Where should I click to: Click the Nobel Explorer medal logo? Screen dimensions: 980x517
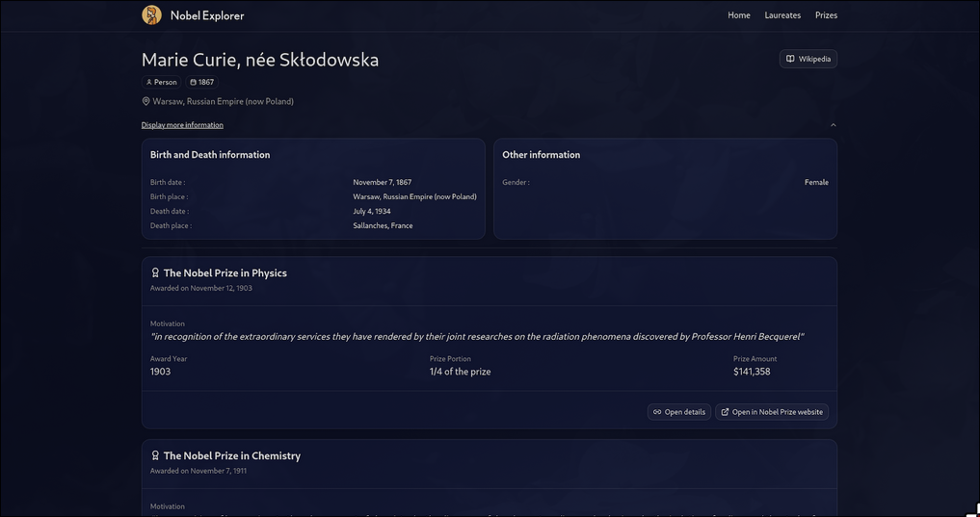tap(151, 14)
